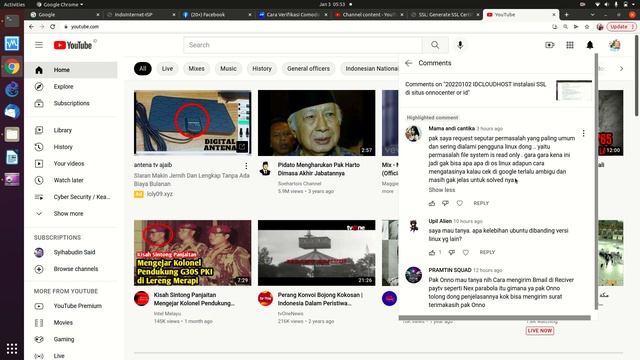This screenshot has width=640, height=360.
Task: Heart the Mama andi cantika comment
Action: coord(460,203)
